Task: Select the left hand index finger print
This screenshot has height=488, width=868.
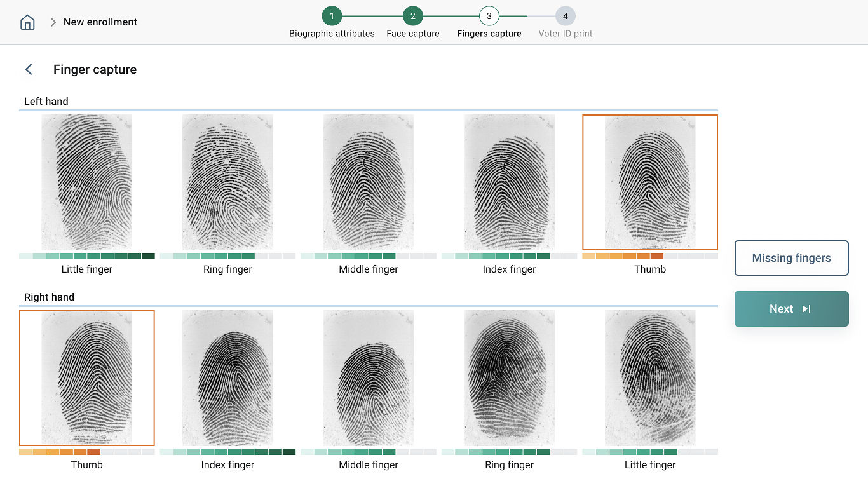Action: pyautogui.click(x=509, y=182)
